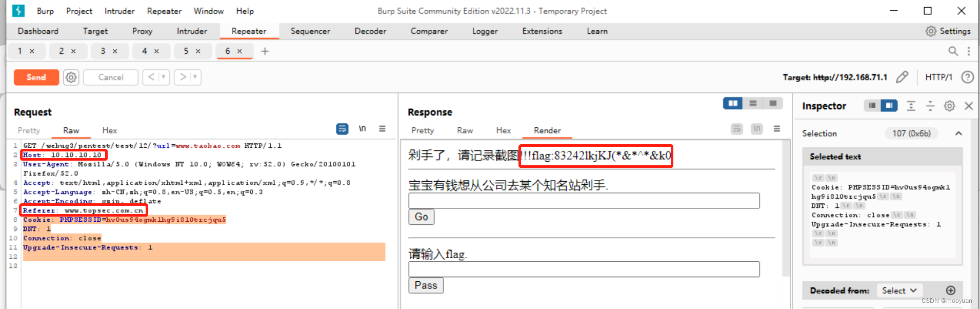Close Repeater tab 3
This screenshot has height=309, width=980.
tap(115, 51)
